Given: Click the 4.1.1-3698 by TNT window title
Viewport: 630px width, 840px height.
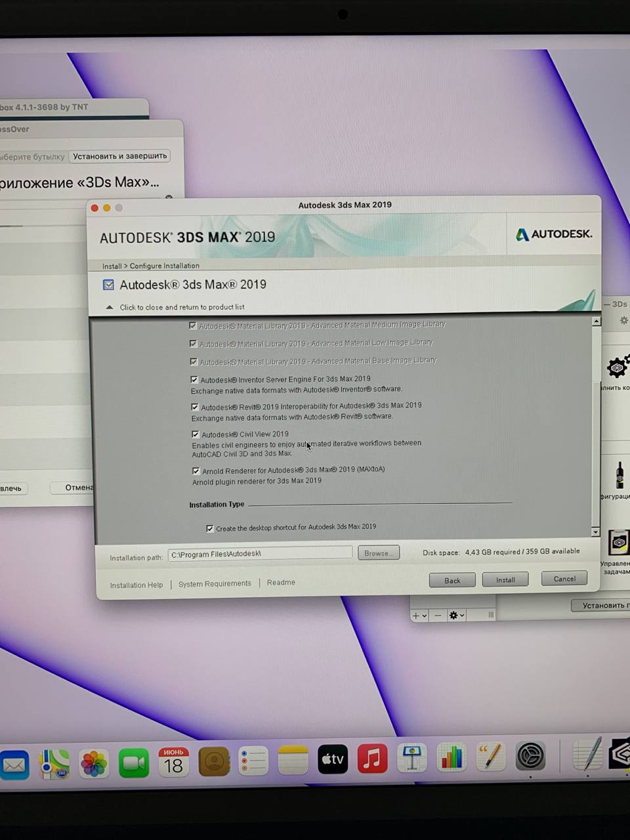Looking at the screenshot, I should point(44,107).
